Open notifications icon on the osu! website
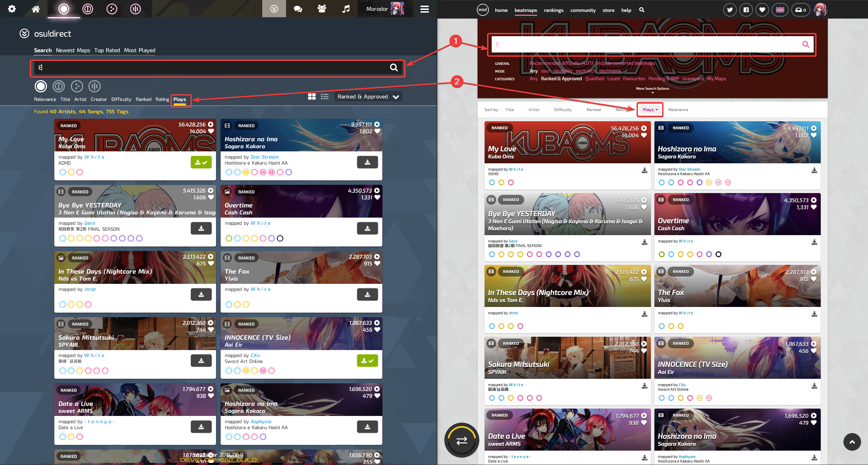 [x=800, y=10]
